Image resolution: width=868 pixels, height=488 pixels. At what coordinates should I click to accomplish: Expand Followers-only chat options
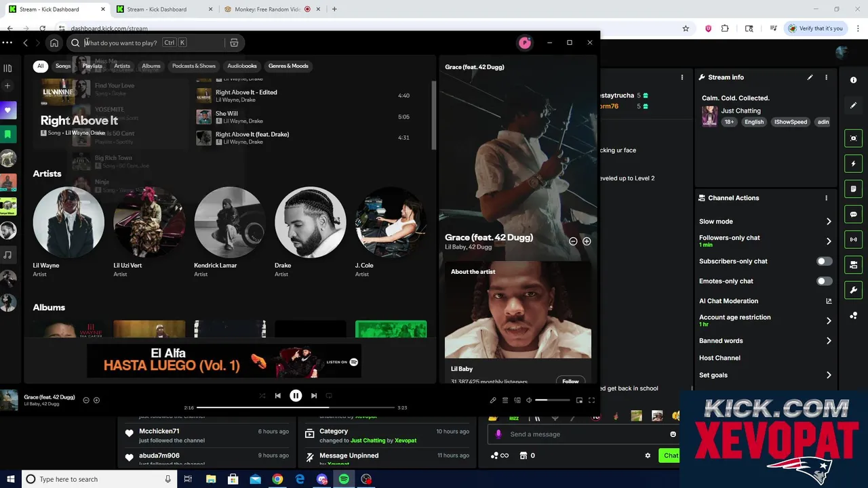pos(829,241)
